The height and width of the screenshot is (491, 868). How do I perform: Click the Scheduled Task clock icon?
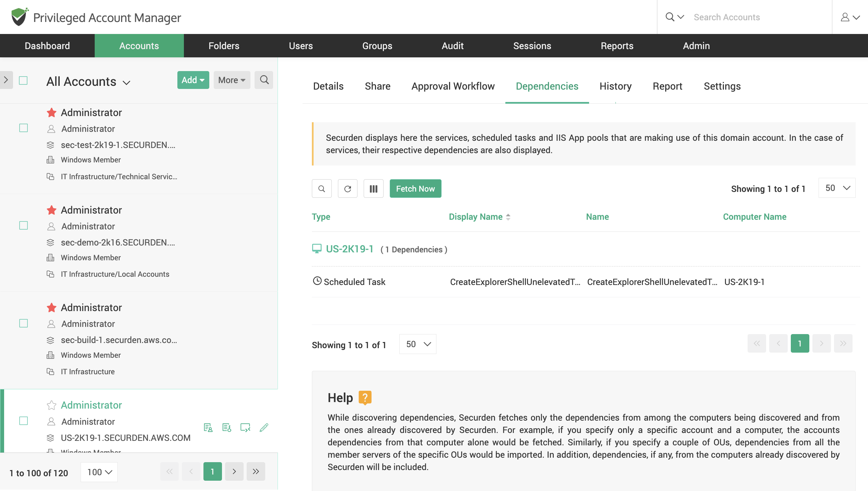[x=317, y=281]
